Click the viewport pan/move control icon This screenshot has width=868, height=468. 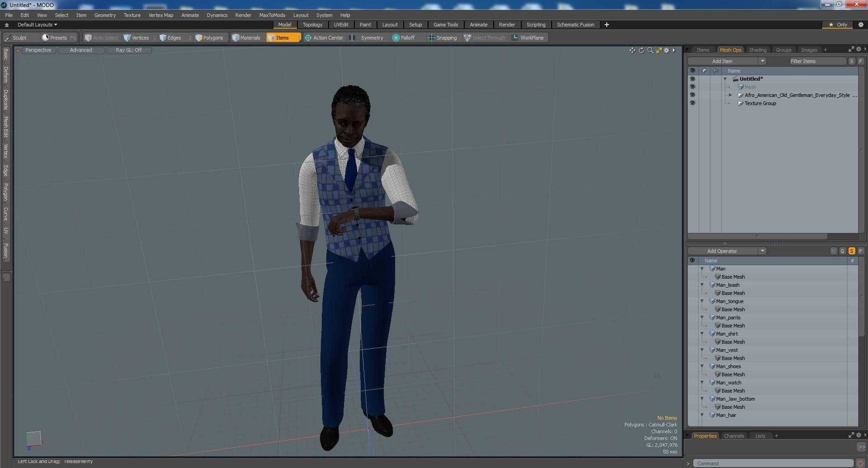(x=632, y=50)
